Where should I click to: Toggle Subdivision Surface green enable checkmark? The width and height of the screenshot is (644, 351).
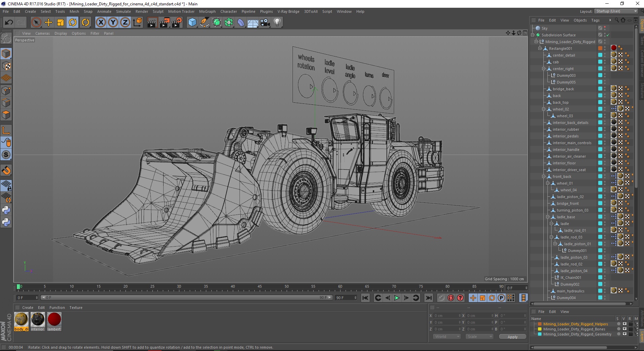pos(608,35)
